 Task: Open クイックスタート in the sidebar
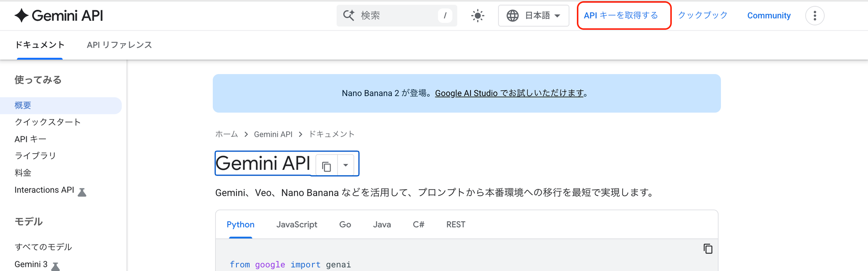point(47,122)
